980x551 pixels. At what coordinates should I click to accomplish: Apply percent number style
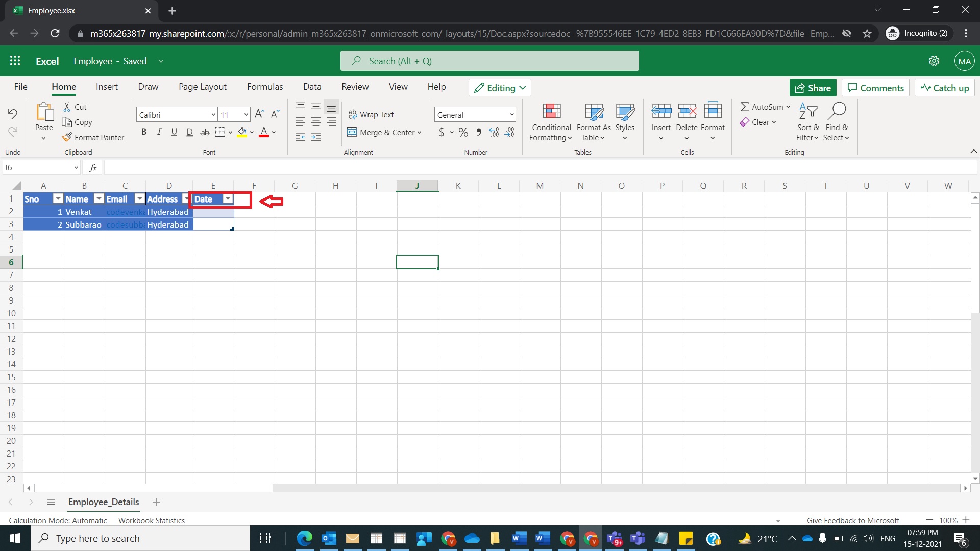[x=463, y=132]
